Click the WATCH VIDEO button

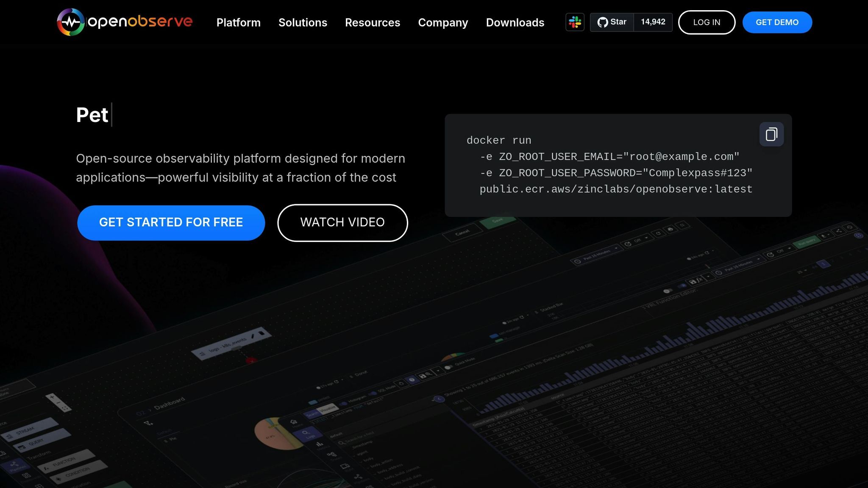(x=342, y=222)
